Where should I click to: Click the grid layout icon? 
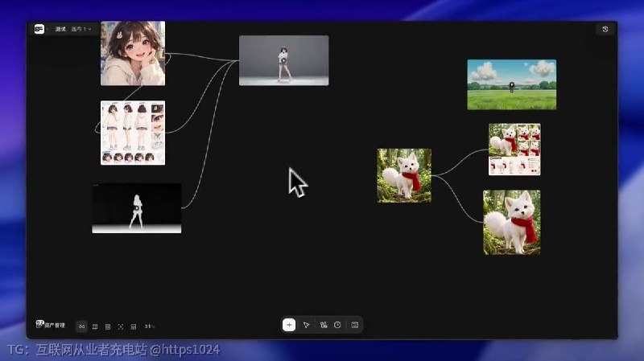click(x=108, y=326)
